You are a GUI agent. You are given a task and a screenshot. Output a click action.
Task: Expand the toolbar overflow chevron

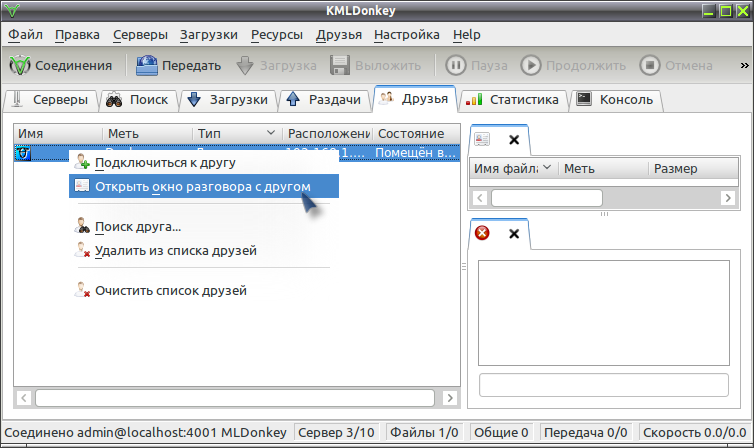coord(744,65)
